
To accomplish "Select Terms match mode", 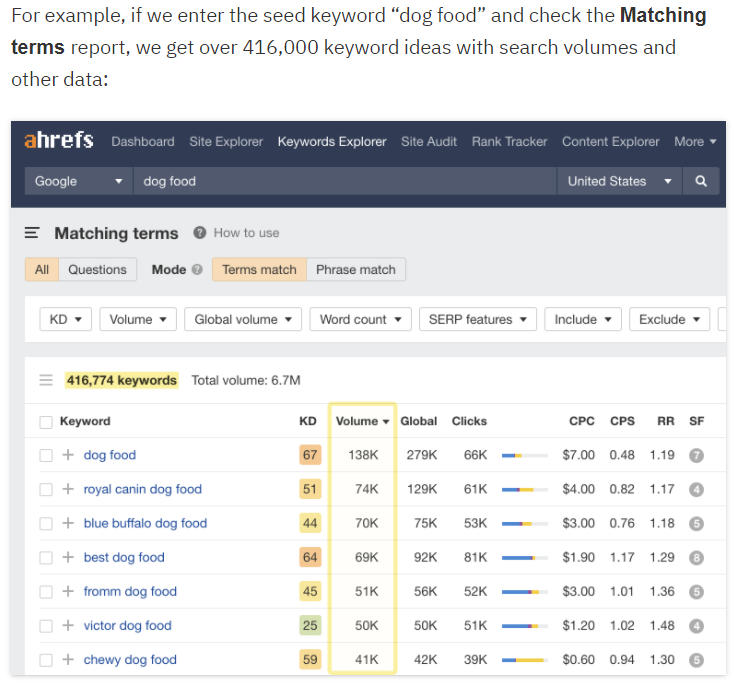I will coord(259,269).
